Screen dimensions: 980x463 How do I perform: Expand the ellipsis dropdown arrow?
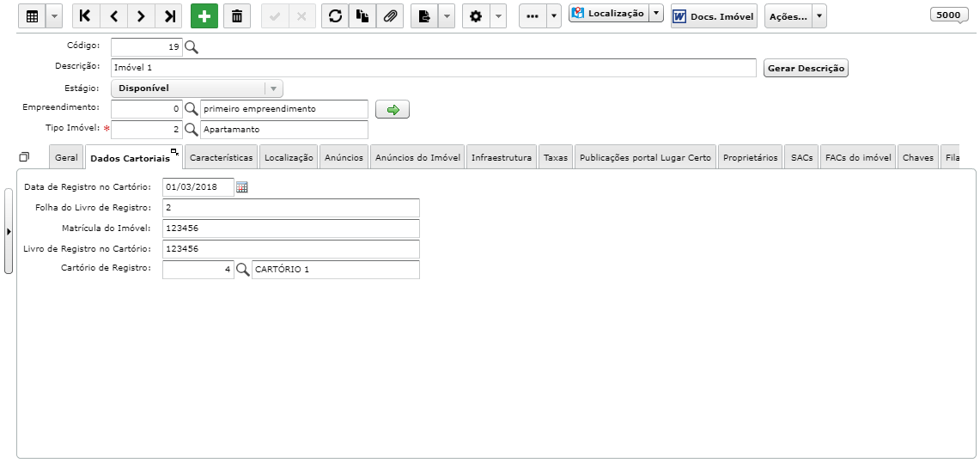(554, 16)
